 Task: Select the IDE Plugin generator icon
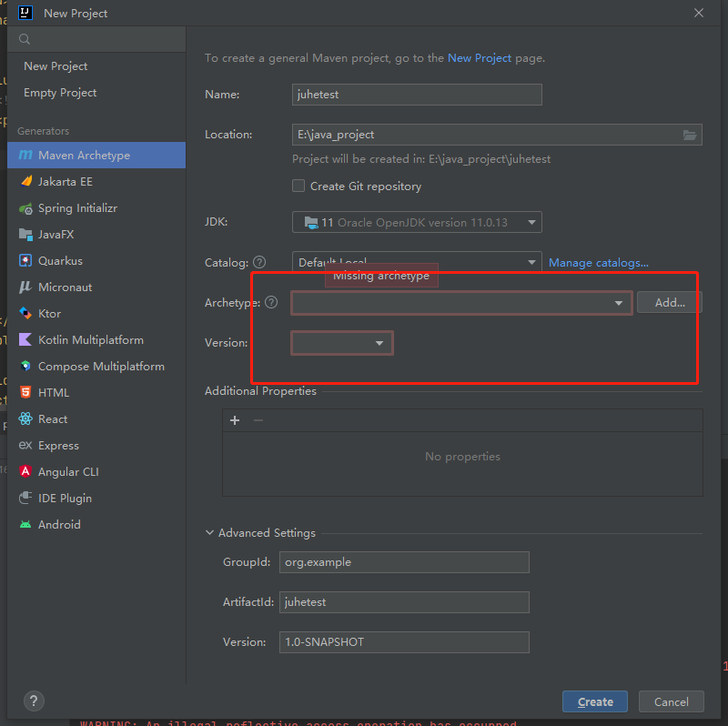(25, 498)
